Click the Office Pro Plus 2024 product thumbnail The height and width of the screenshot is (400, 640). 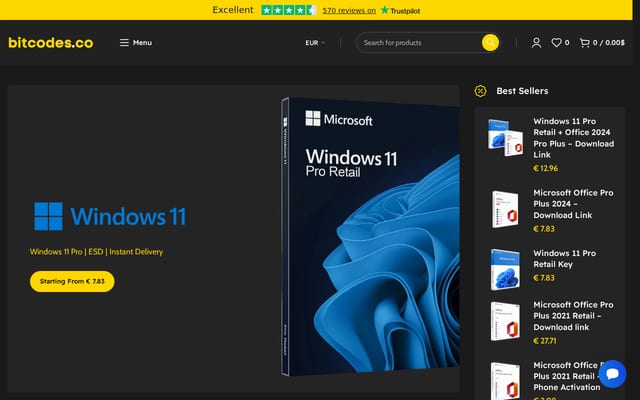point(505,209)
